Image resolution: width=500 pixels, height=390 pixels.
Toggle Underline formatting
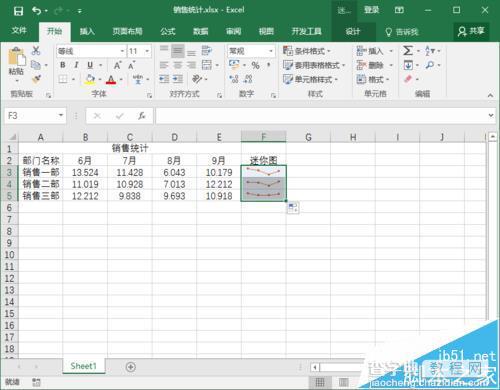click(x=90, y=65)
